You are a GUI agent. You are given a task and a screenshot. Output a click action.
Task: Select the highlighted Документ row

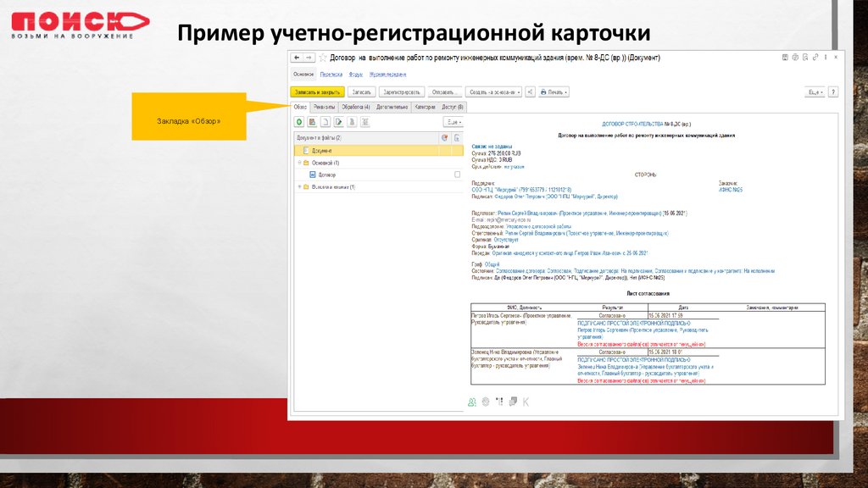[379, 151]
